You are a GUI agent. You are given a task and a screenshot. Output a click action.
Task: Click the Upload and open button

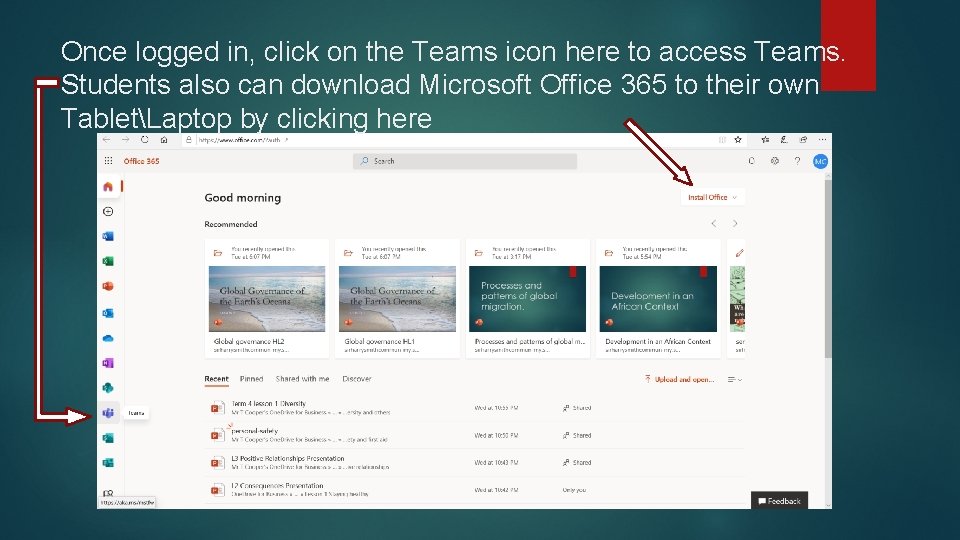click(680, 380)
